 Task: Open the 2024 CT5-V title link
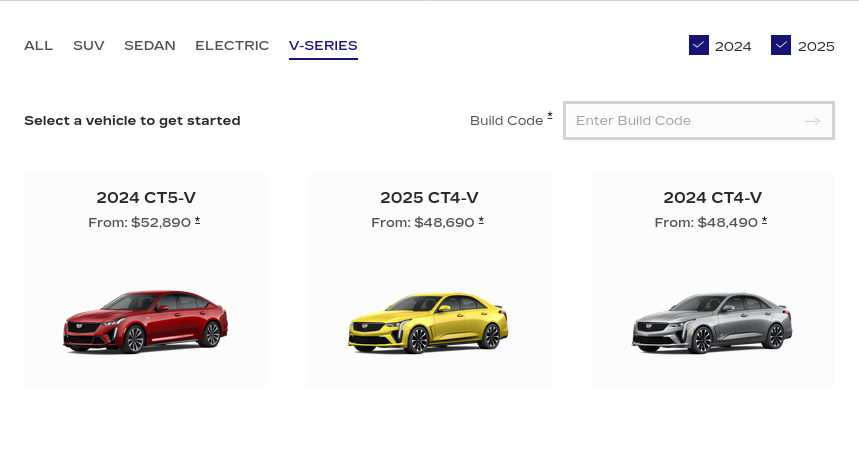[x=146, y=197]
